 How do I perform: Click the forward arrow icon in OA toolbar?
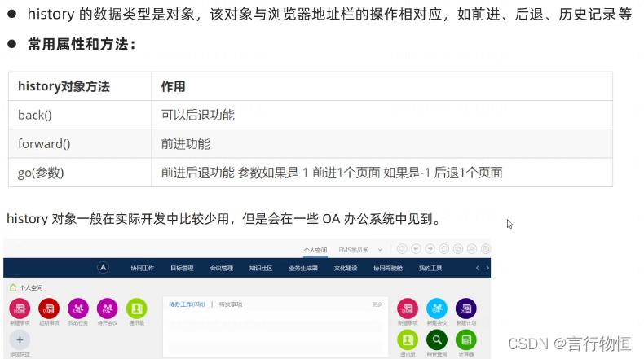tap(430, 248)
